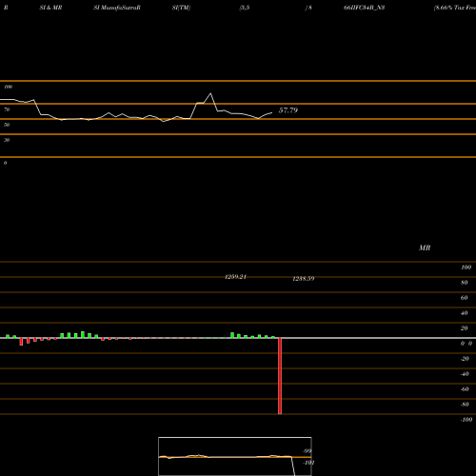This screenshot has height=476, width=476.
Task: Click the 8.66% Tax Free header text
Action: pyautogui.click(x=455, y=8)
